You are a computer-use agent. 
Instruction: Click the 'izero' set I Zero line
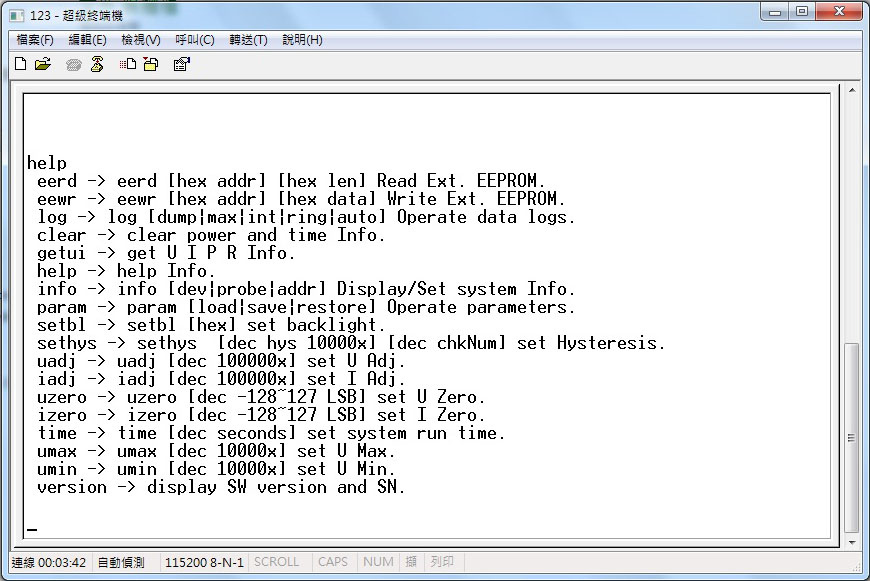pos(261,415)
